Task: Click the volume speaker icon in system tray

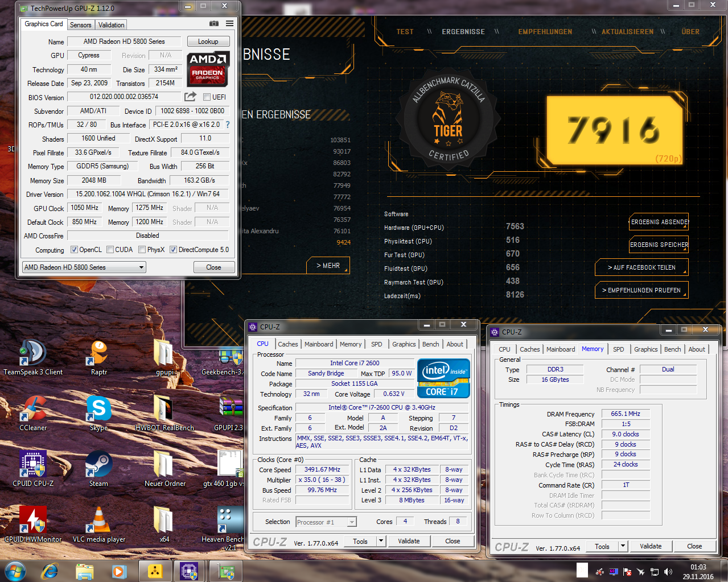Action: (x=668, y=572)
